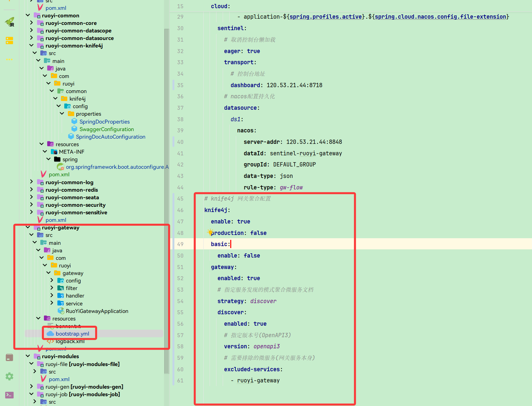Expand the filter package under gateway

pyautogui.click(x=52, y=288)
